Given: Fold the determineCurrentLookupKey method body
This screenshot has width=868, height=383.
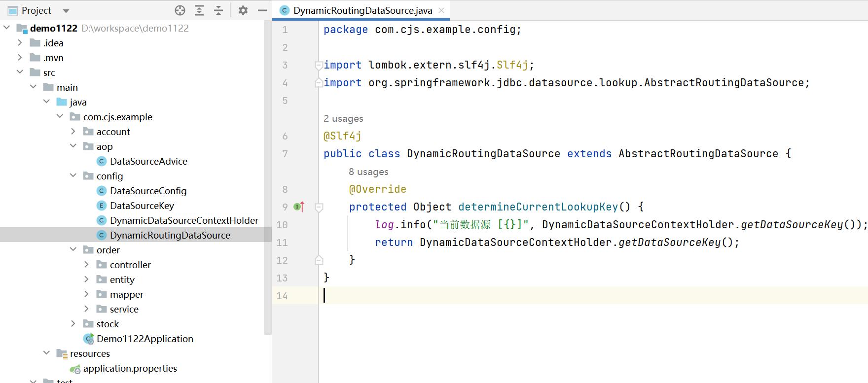Looking at the screenshot, I should tap(319, 207).
